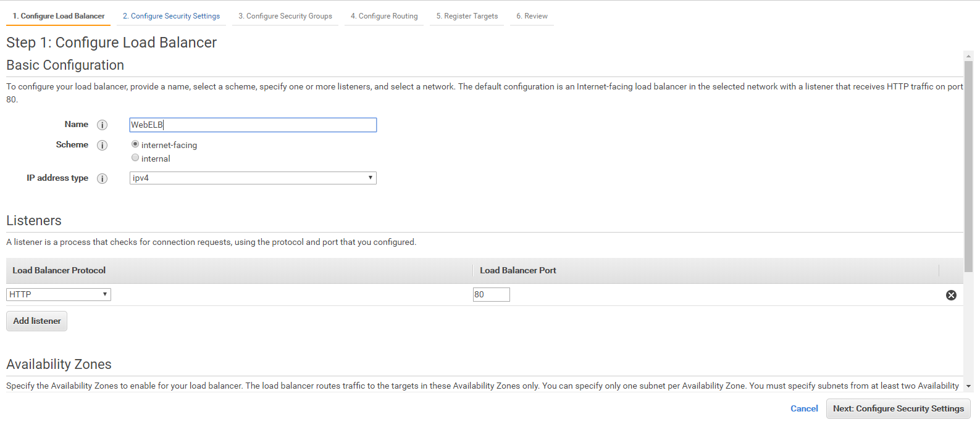Click the info icon beside Scheme
This screenshot has width=980, height=430.
(103, 146)
